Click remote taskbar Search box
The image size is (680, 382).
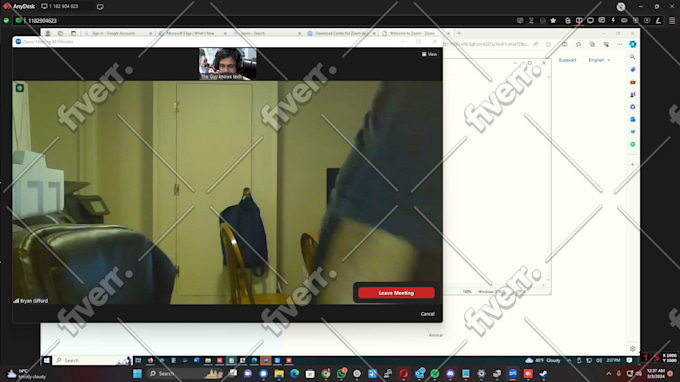(92, 360)
